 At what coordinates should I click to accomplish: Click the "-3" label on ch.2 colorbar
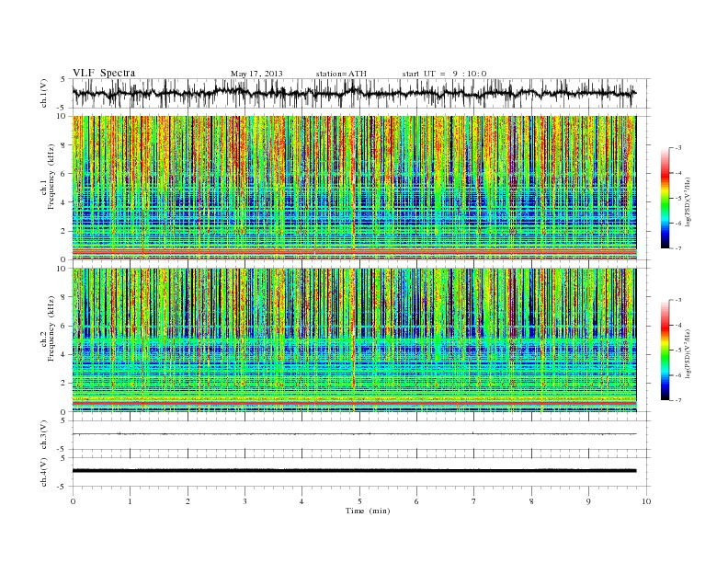(678, 300)
